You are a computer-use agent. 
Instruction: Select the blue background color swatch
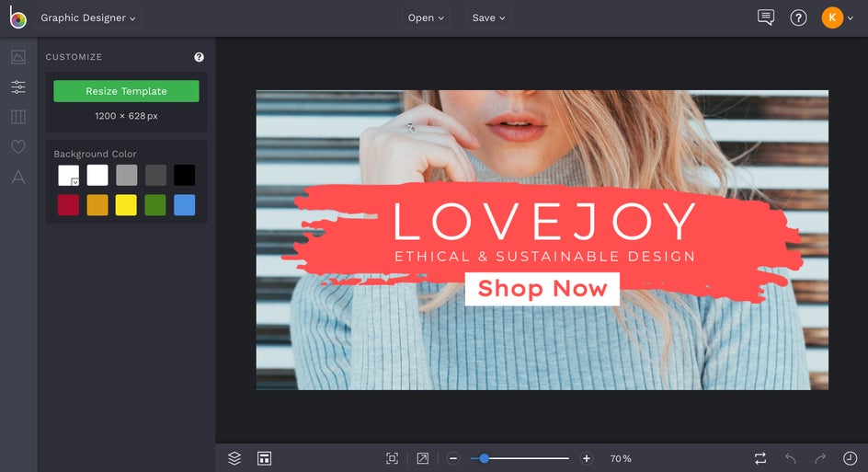click(x=184, y=205)
